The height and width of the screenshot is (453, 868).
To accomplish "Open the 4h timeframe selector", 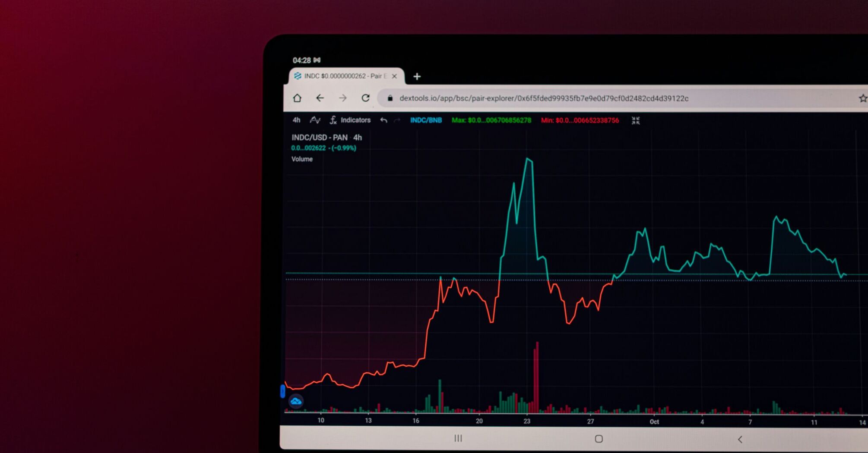I will [x=296, y=120].
